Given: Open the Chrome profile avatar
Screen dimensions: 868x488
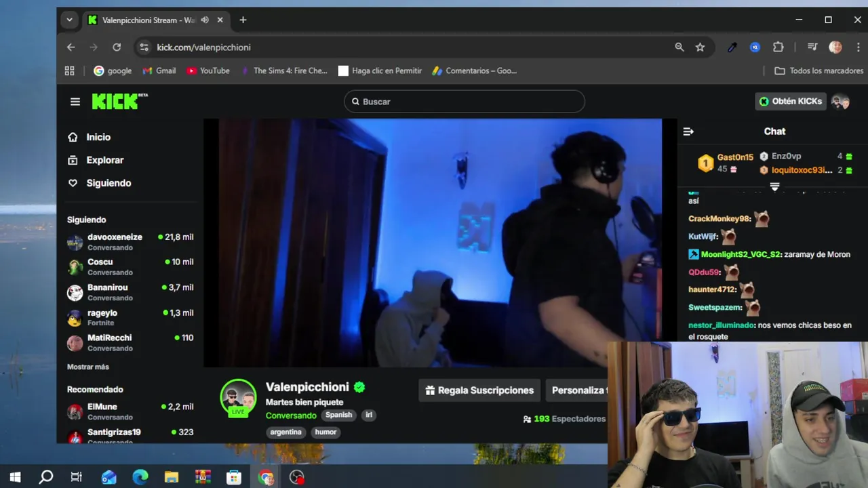Looking at the screenshot, I should click(835, 47).
